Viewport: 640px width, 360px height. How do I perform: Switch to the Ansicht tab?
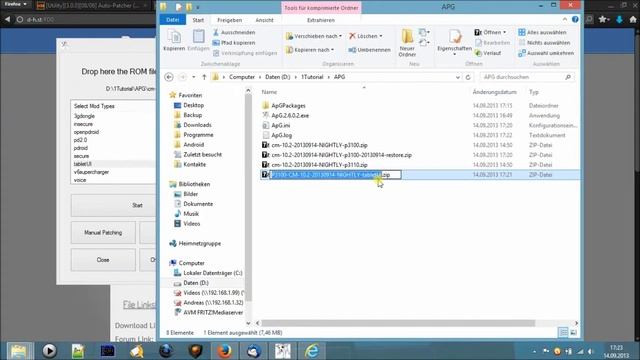point(264,20)
